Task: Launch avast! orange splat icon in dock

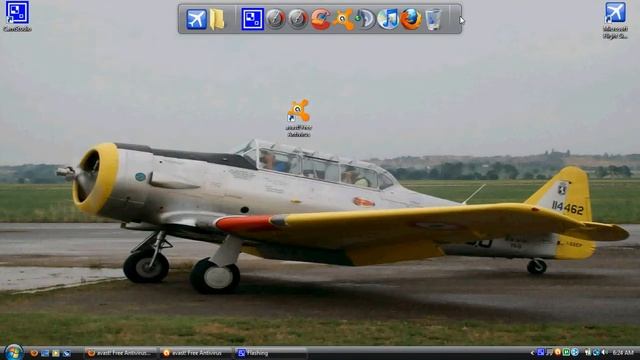Action: [x=343, y=19]
